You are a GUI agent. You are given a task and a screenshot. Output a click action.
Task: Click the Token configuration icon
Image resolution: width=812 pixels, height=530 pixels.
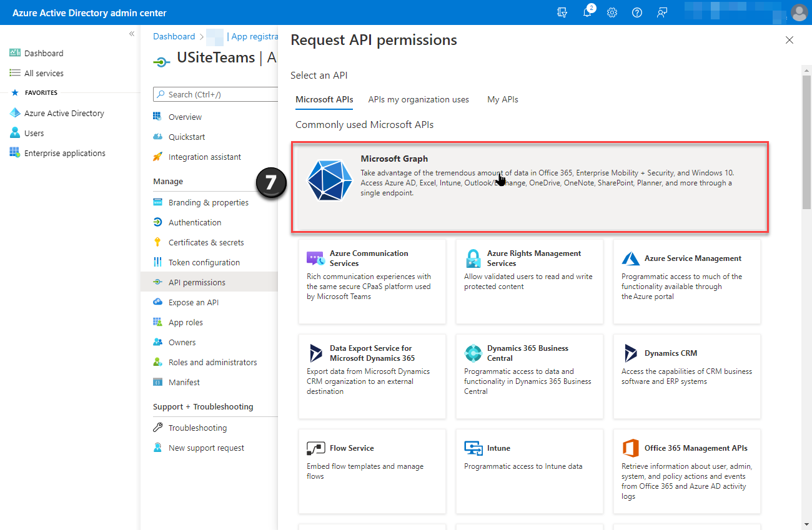tap(157, 262)
